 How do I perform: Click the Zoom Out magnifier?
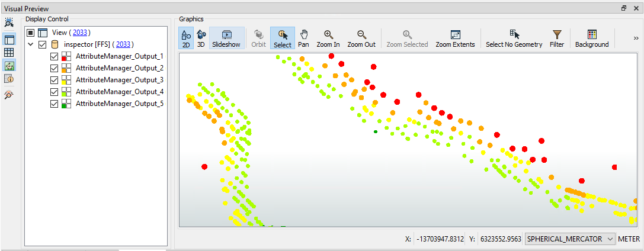point(361,38)
